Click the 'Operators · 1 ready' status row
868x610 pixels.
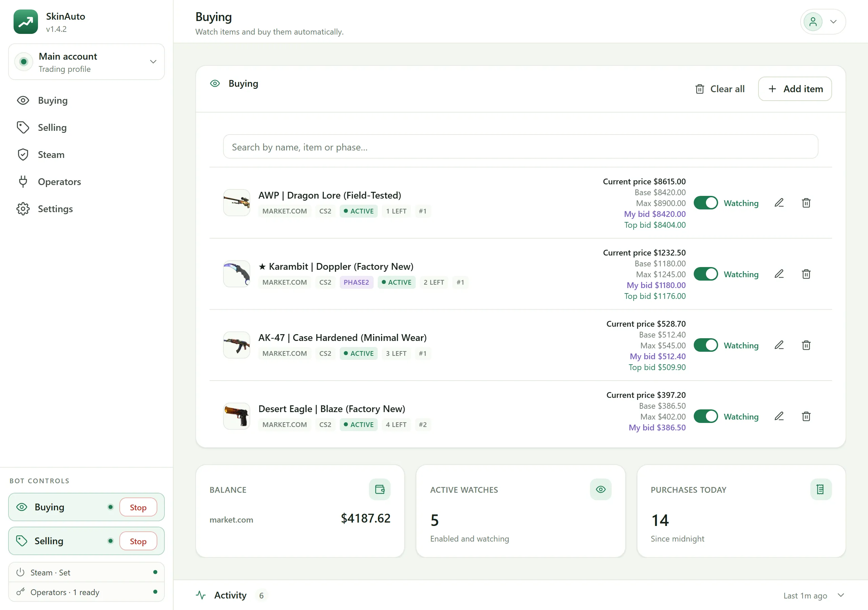click(x=86, y=592)
